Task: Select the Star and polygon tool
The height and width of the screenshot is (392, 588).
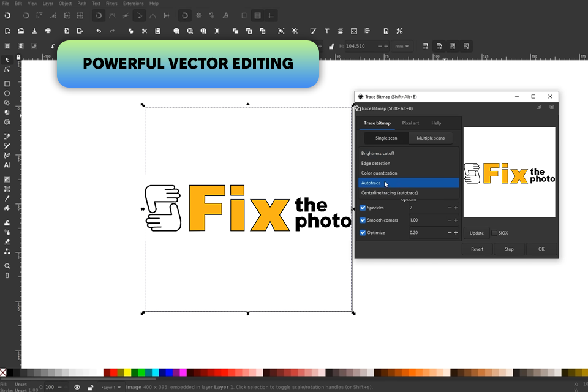Action: (7, 103)
